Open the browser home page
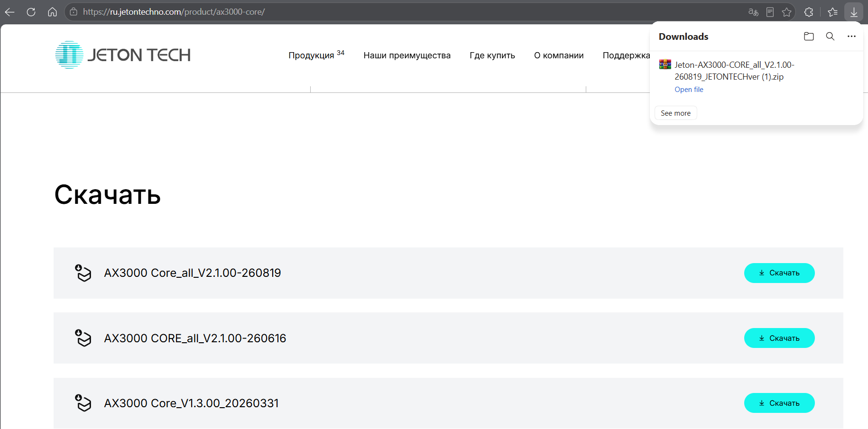Image resolution: width=868 pixels, height=429 pixels. (x=52, y=12)
